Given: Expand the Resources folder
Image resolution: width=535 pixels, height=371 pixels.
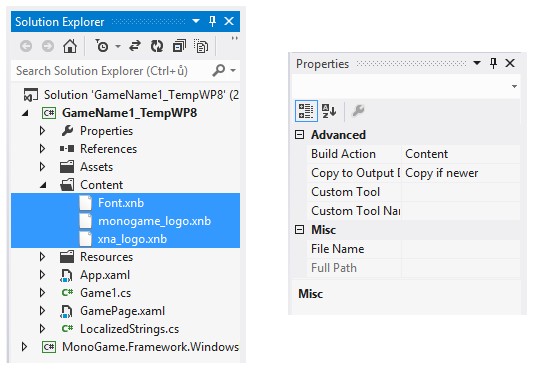Looking at the screenshot, I should 42,257.
